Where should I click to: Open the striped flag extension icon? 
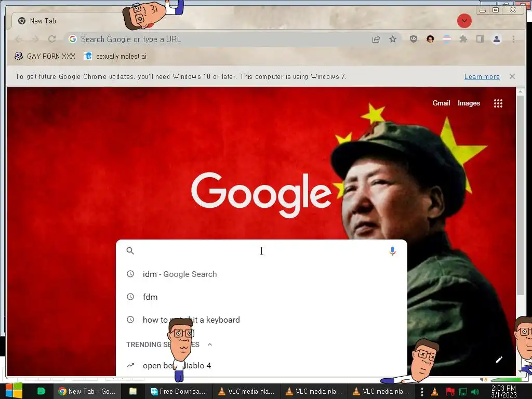pyautogui.click(x=447, y=39)
